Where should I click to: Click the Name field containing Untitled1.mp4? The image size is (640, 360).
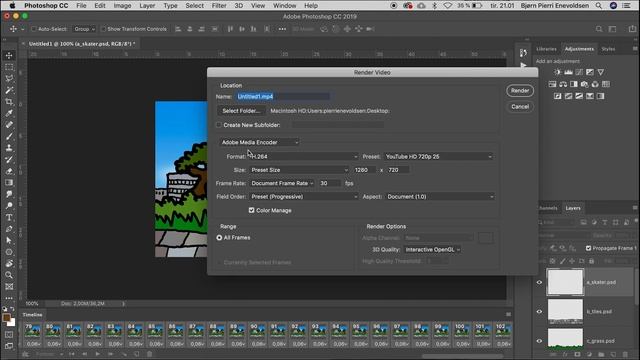point(283,97)
